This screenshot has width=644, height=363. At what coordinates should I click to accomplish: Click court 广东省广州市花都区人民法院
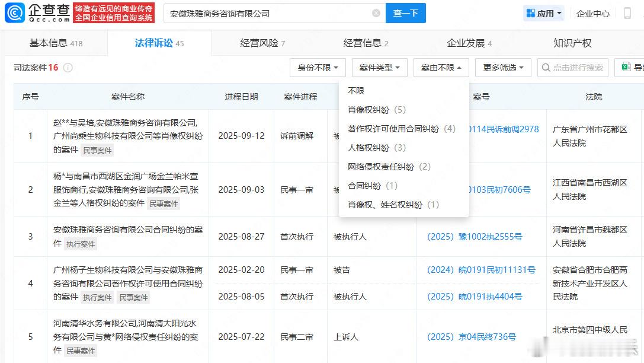point(589,136)
